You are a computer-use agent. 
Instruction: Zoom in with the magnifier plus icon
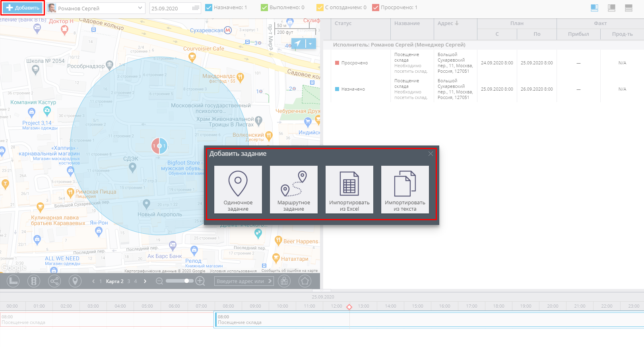point(200,281)
